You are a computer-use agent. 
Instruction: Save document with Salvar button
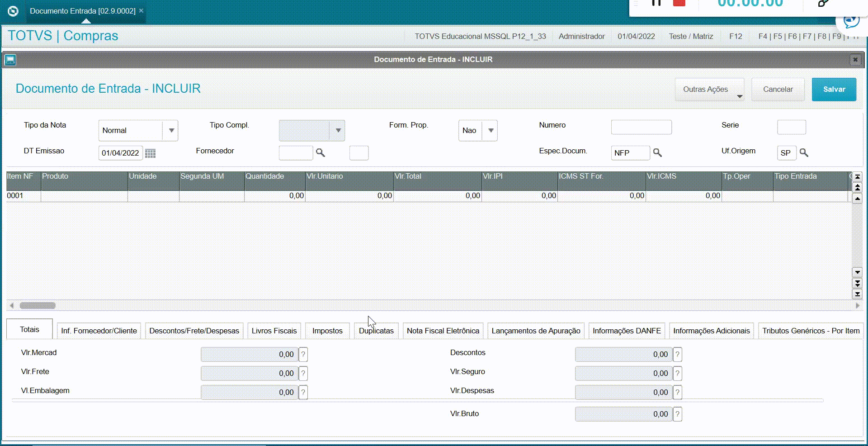tap(834, 90)
